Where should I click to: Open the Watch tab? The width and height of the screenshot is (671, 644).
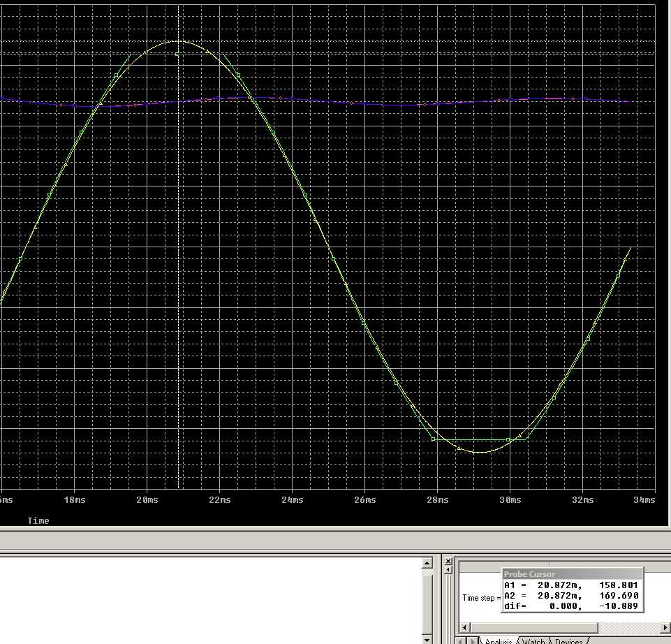(533, 641)
